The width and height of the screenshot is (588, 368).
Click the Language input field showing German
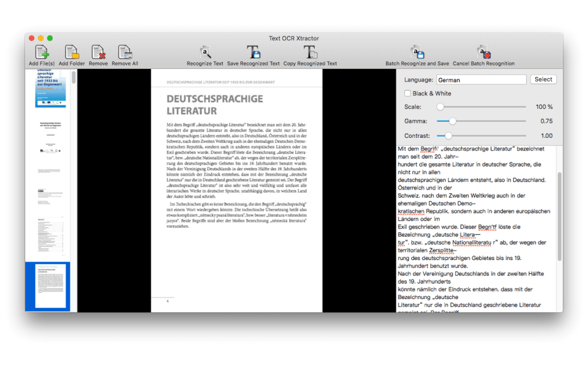pyautogui.click(x=481, y=79)
